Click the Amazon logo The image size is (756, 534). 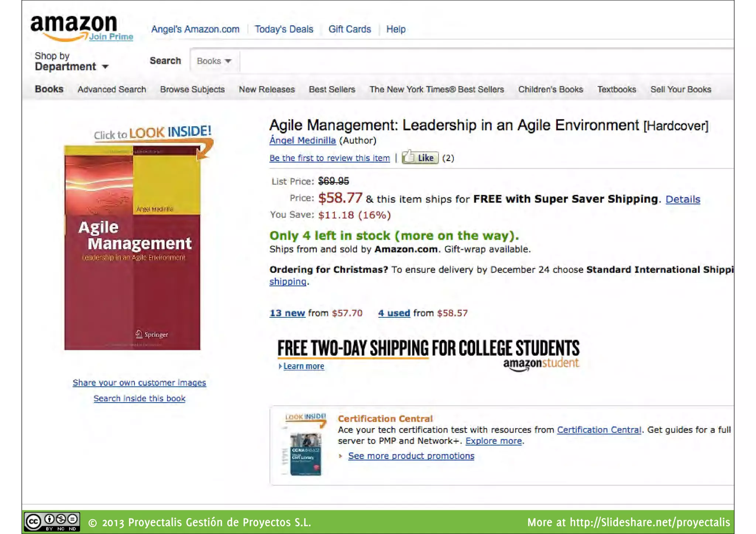[x=73, y=24]
